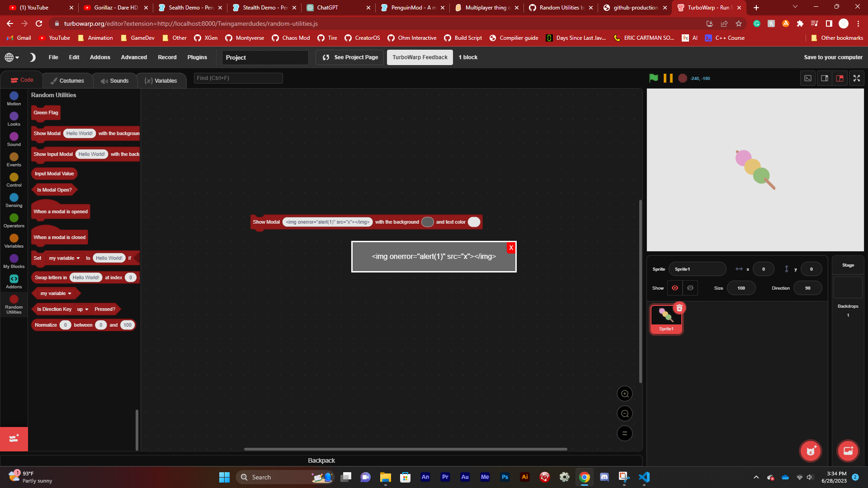
Task: Open the add extension button
Action: (x=14, y=439)
